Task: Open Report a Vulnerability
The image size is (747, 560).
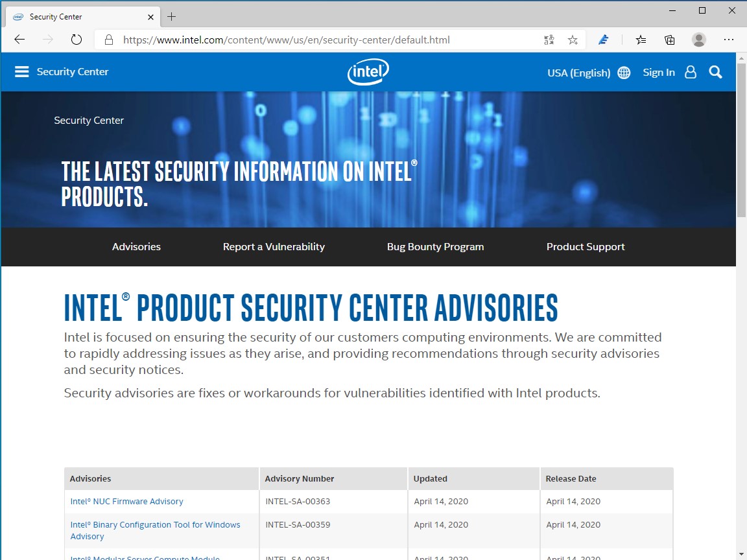Action: [274, 246]
